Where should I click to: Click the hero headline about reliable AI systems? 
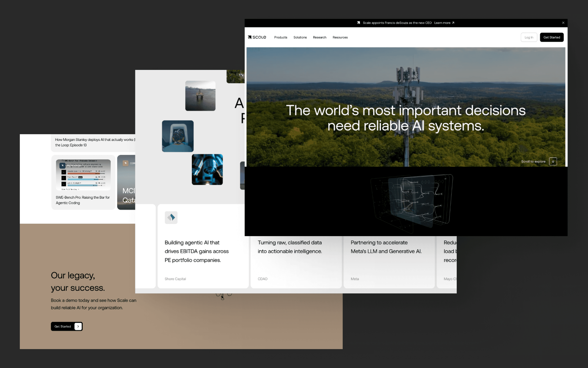click(x=406, y=118)
